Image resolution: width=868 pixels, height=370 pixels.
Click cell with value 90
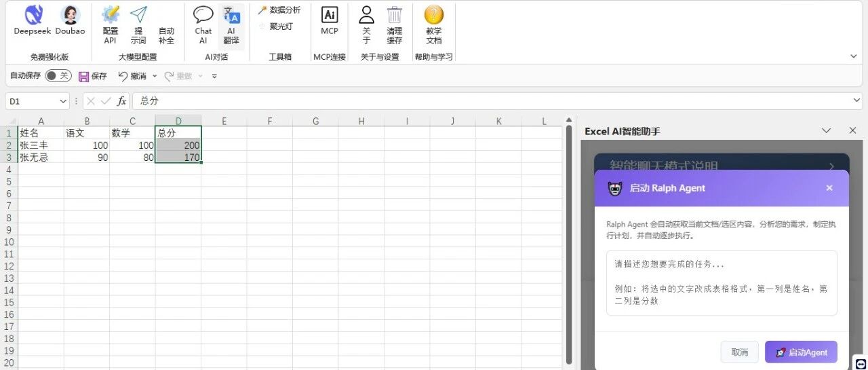click(87, 158)
